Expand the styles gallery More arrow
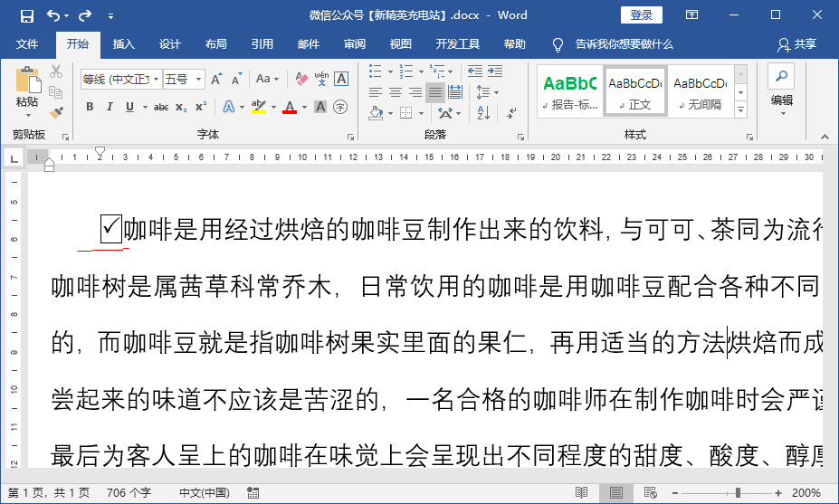839x504 pixels. point(741,109)
